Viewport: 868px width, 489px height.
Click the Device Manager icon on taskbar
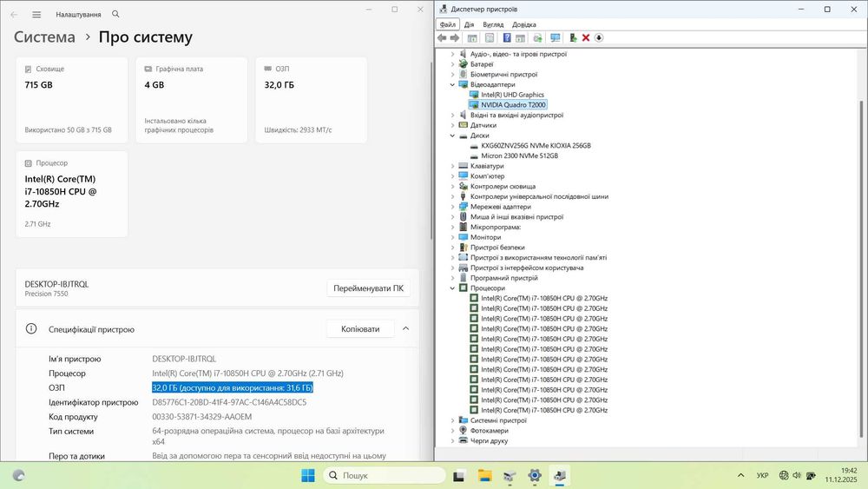(x=560, y=475)
